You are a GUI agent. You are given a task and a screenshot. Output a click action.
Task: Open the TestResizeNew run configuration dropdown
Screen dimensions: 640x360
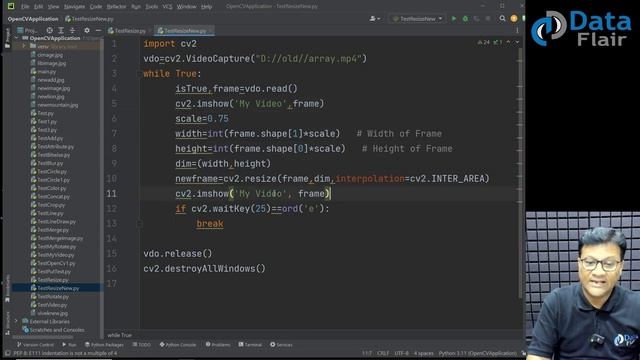(x=417, y=19)
